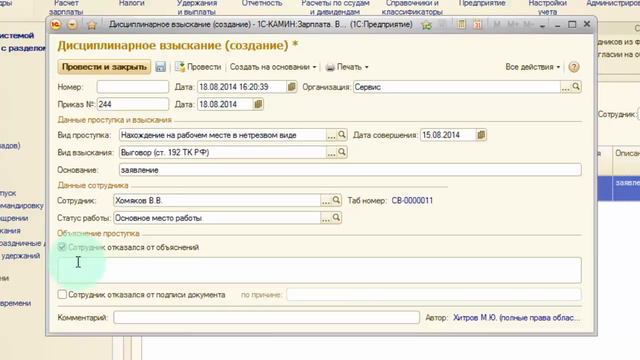Open the calendar icon in title bar
The image size is (640, 360).
(477, 24)
